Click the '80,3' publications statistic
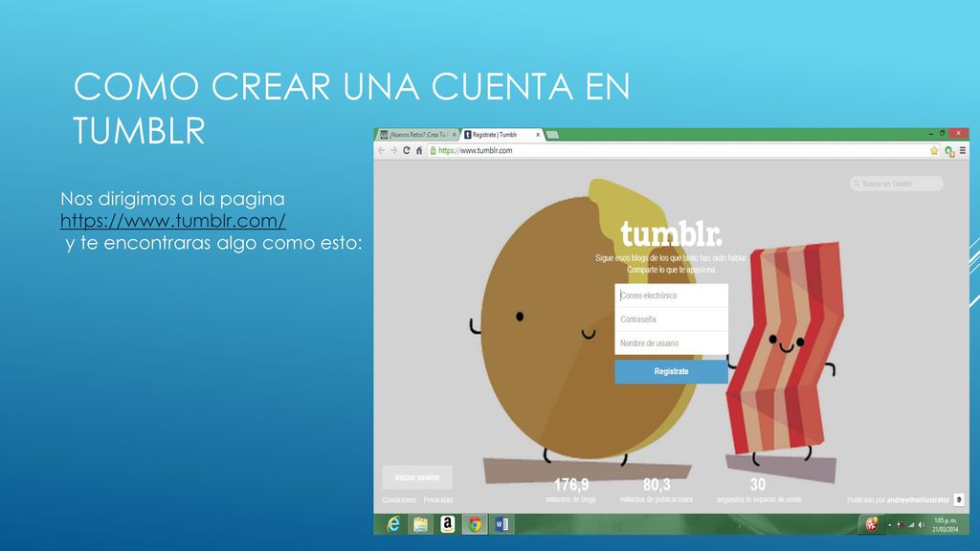Screen dimensions: 980x551 [x=657, y=485]
